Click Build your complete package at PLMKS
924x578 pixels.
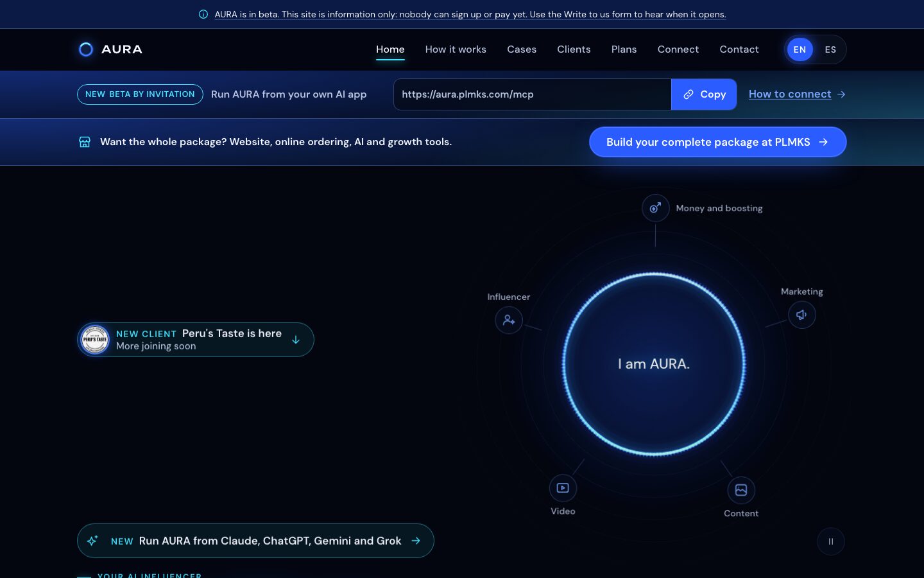click(x=717, y=142)
